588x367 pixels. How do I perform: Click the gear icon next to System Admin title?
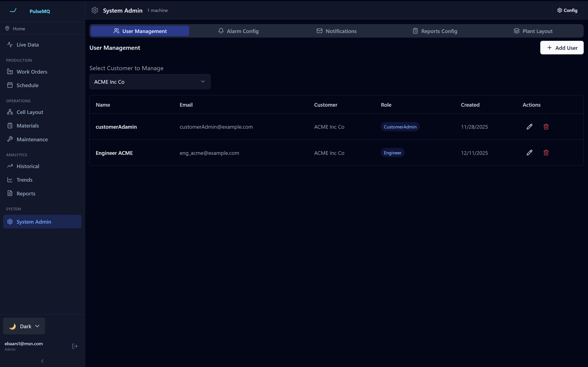(95, 11)
